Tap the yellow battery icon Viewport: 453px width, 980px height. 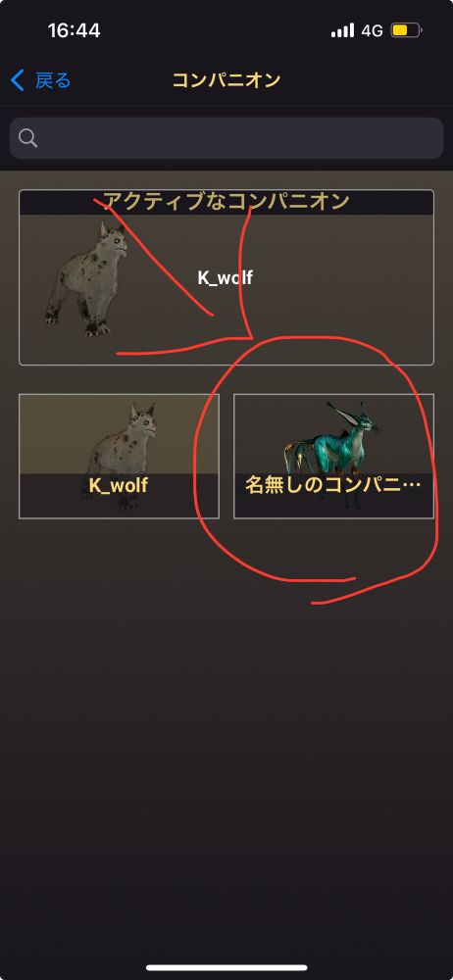[406, 30]
